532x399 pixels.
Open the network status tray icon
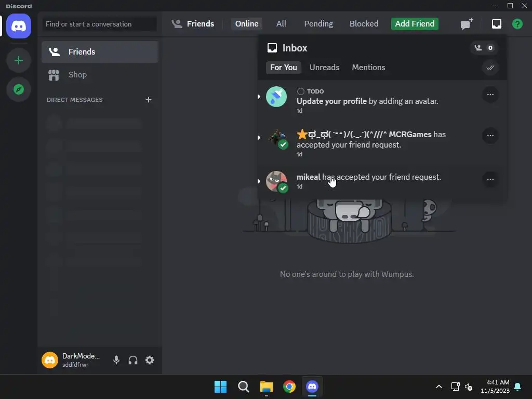(455, 387)
